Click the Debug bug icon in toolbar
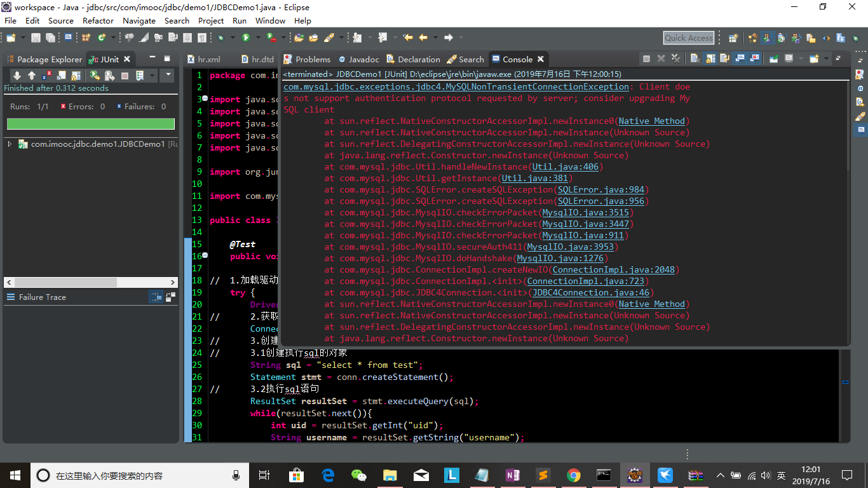Screen dimensions: 868x488 pyautogui.click(x=221, y=38)
